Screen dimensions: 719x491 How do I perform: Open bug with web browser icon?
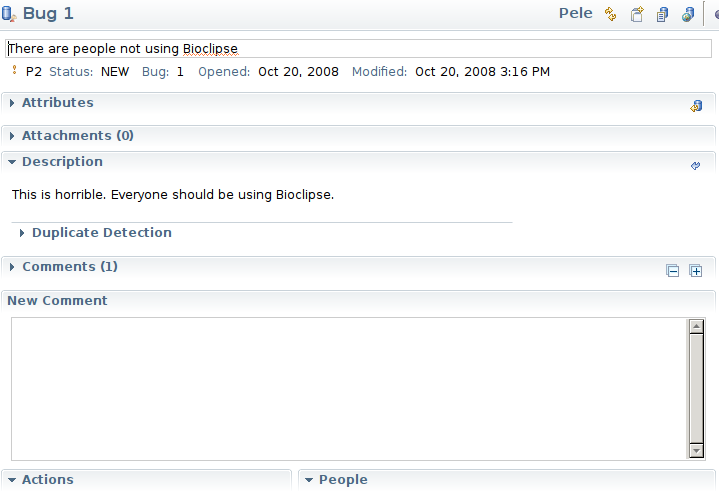tap(688, 15)
